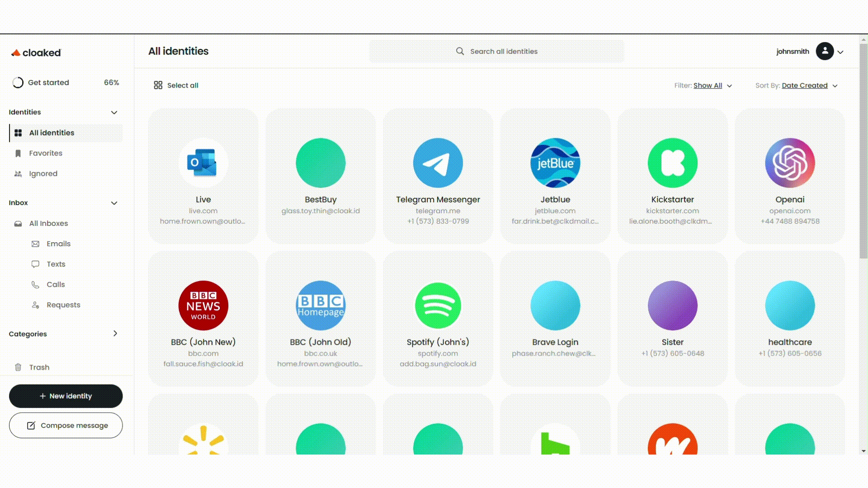Click fall.sauce.fish@cloak.id email text

click(203, 364)
